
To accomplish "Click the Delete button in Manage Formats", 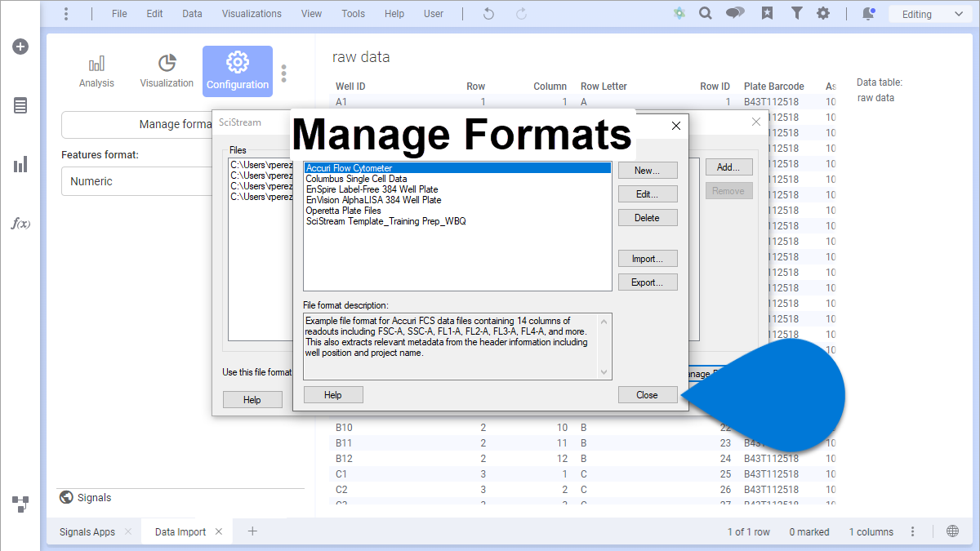I will (647, 218).
